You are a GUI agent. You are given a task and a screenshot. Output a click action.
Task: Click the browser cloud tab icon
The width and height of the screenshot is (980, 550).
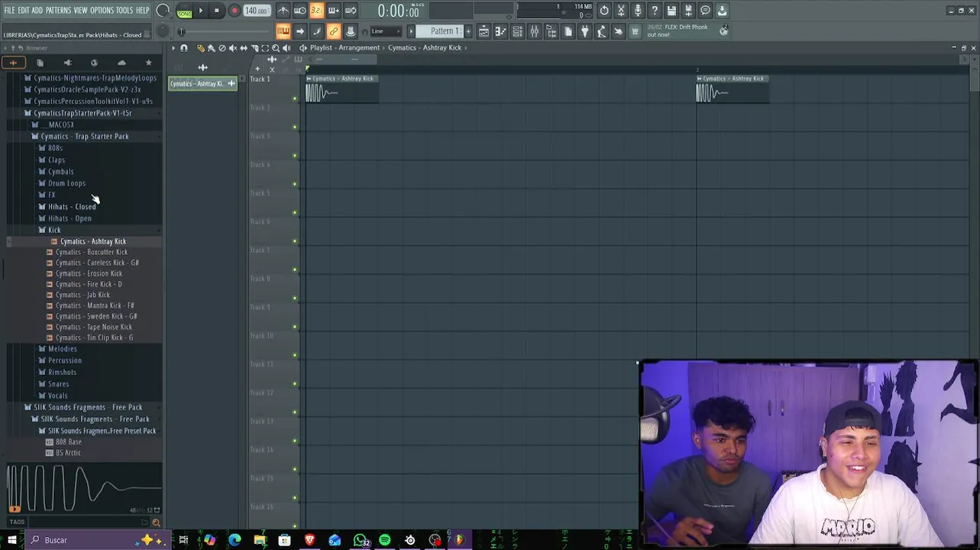tap(121, 63)
